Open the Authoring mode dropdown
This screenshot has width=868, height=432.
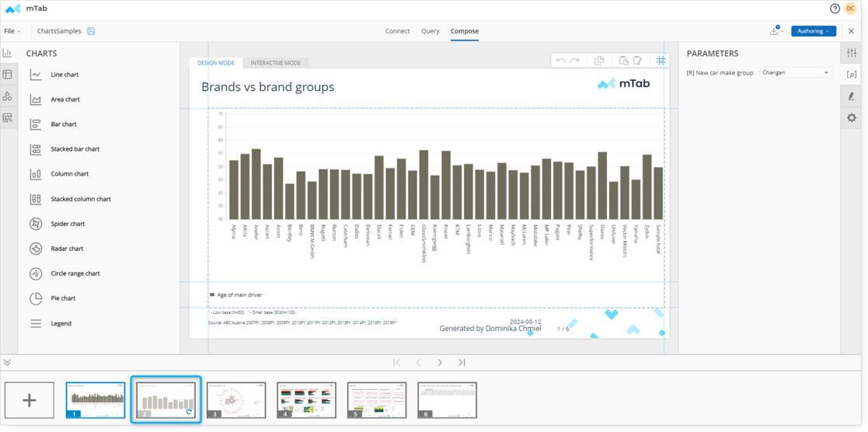tap(813, 31)
